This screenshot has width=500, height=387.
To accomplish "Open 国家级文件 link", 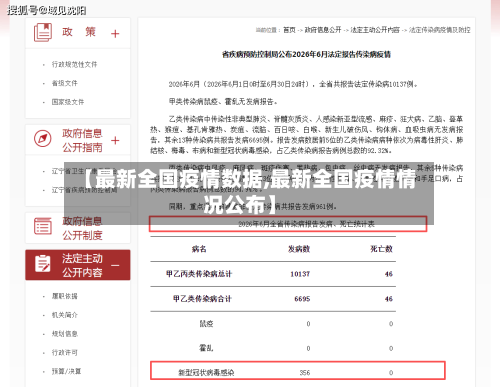I will (x=68, y=102).
